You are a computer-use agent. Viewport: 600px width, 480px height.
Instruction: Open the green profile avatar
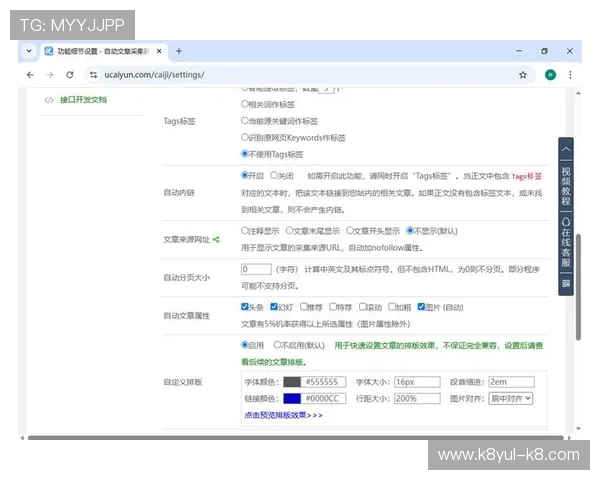coord(550,75)
